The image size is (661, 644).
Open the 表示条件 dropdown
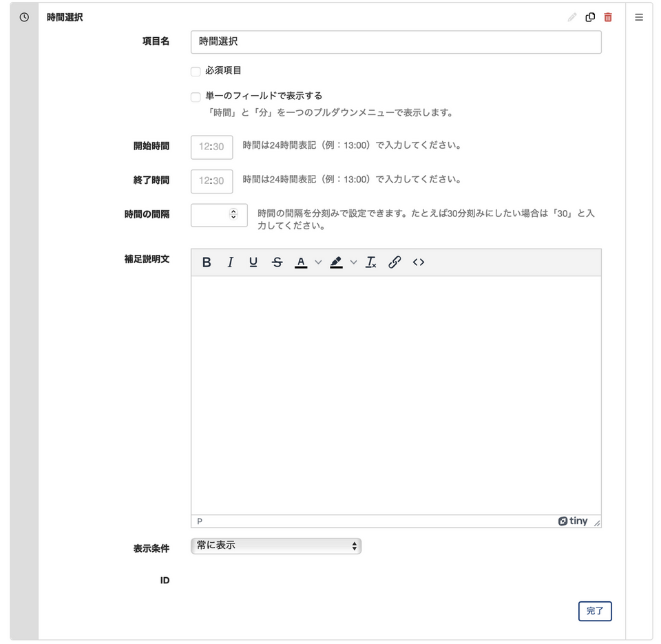(x=275, y=546)
